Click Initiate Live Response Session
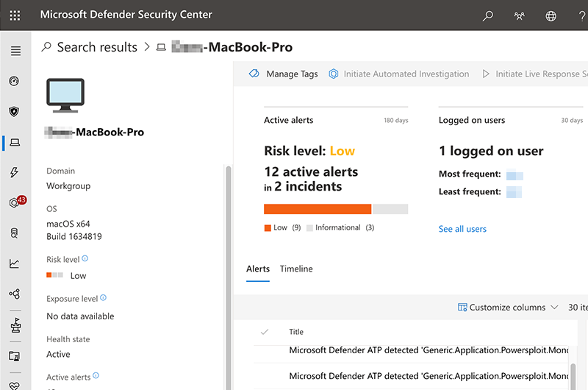588x390 pixels. 535,74
